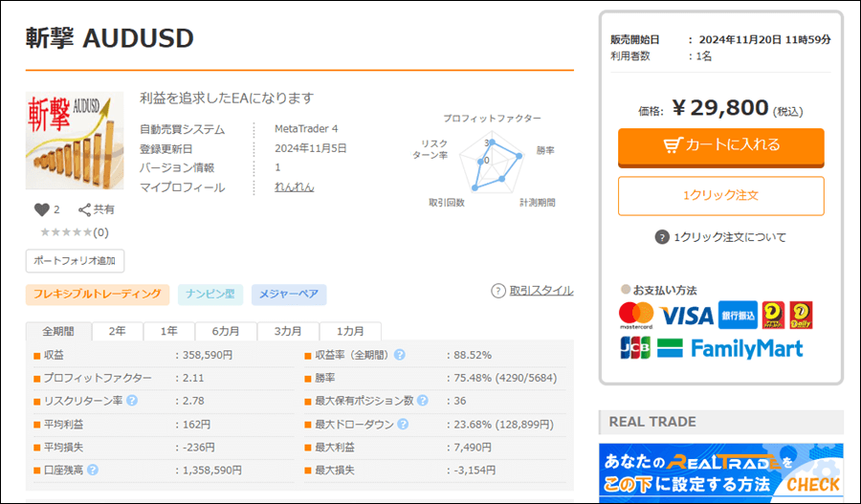Click help icon next to 収益率（全期間）

tap(400, 355)
